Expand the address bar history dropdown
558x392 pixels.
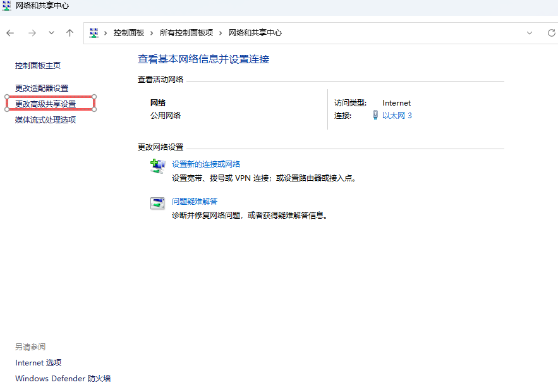530,33
